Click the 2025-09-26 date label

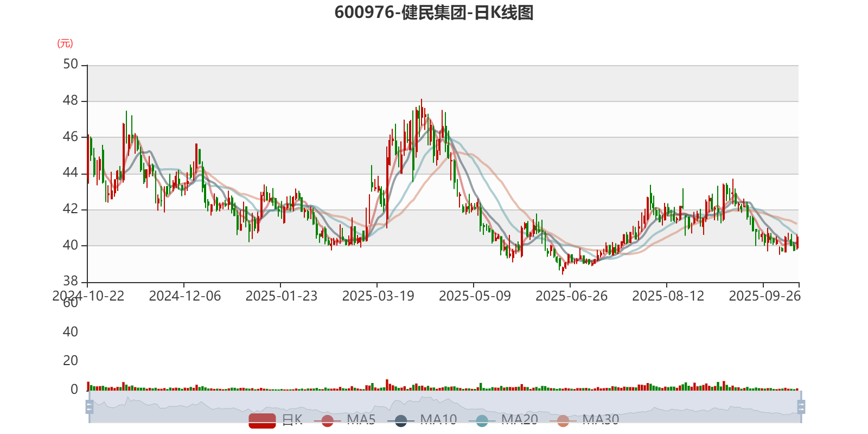click(x=764, y=296)
